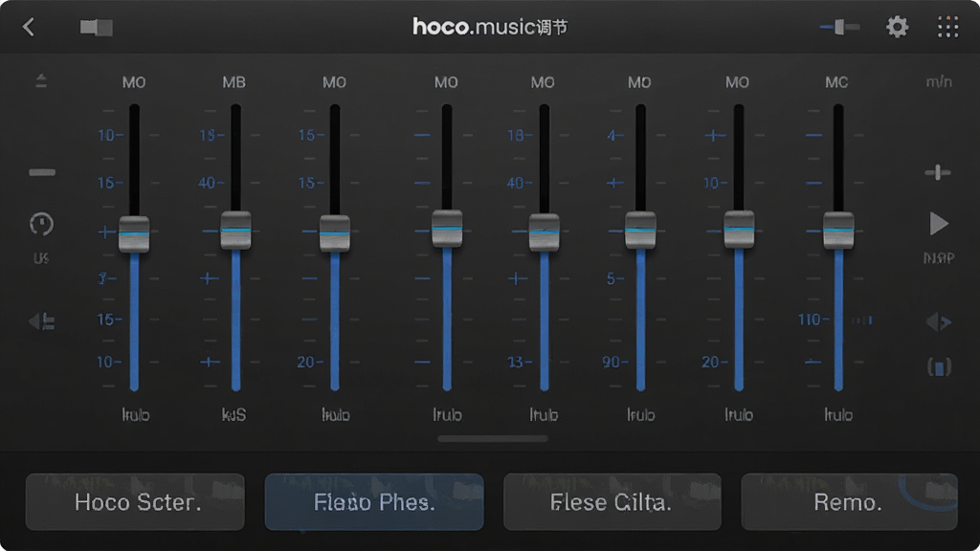The width and height of the screenshot is (980, 551).
Task: Click the slider handle above kuS label
Action: click(x=235, y=231)
